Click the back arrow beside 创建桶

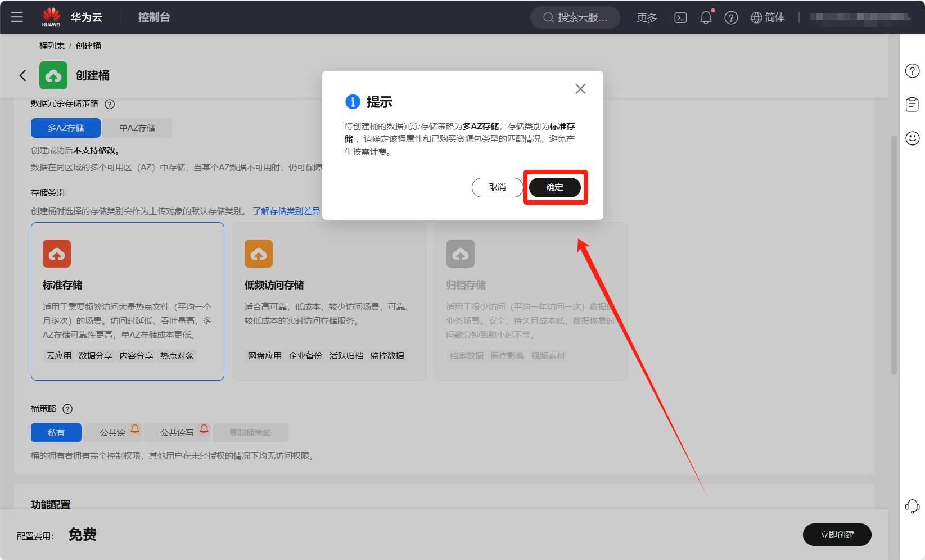click(x=22, y=75)
